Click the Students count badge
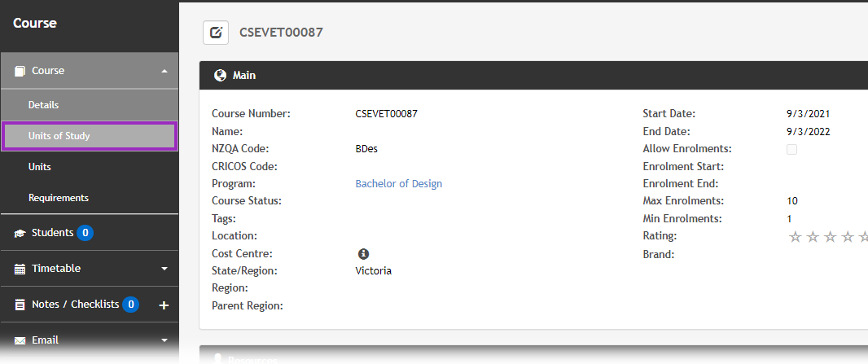The image size is (868, 364). [85, 233]
